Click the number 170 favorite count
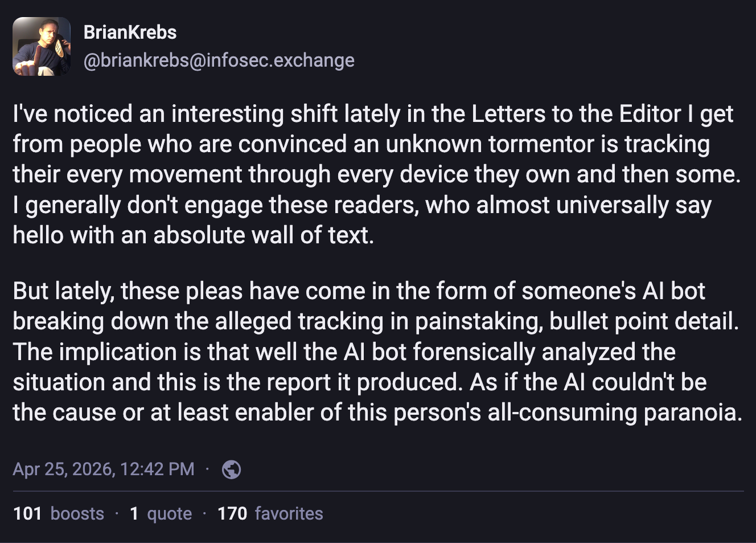 pos(232,513)
